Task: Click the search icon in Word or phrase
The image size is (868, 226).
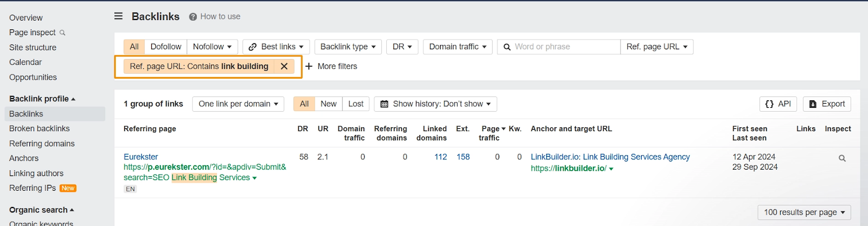Action: coord(507,47)
